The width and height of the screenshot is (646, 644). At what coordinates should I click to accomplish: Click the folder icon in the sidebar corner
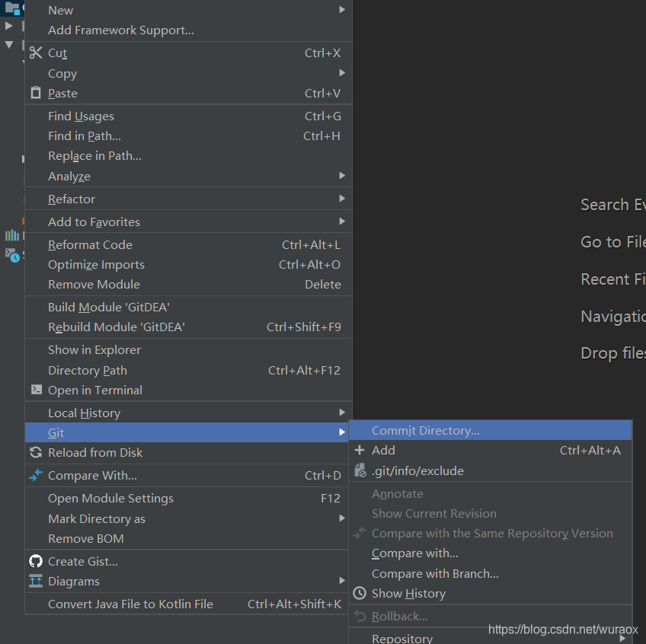click(x=12, y=8)
